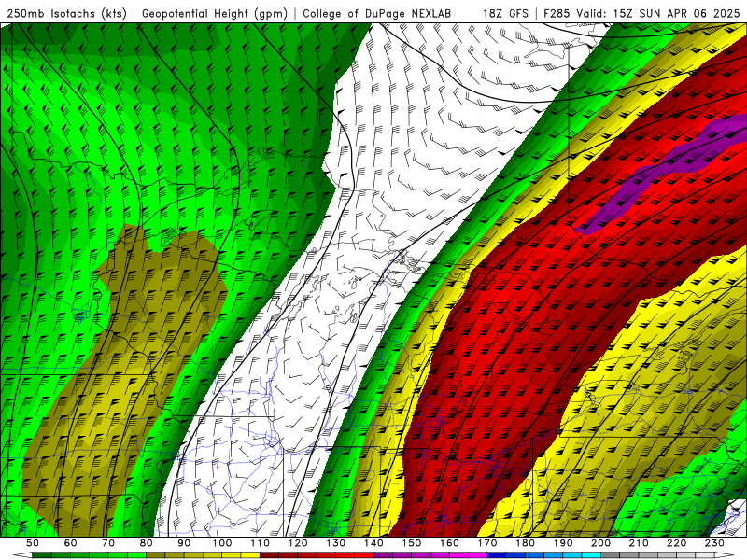Click the dark blue swatch just after 170
The width and height of the screenshot is (747, 560).
(497, 554)
